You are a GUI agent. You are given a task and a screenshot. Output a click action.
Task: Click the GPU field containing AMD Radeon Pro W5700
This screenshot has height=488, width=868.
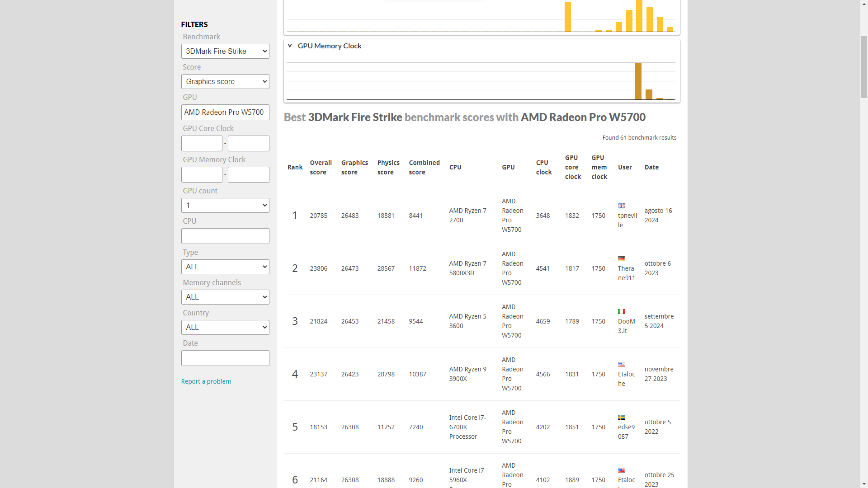coord(225,113)
